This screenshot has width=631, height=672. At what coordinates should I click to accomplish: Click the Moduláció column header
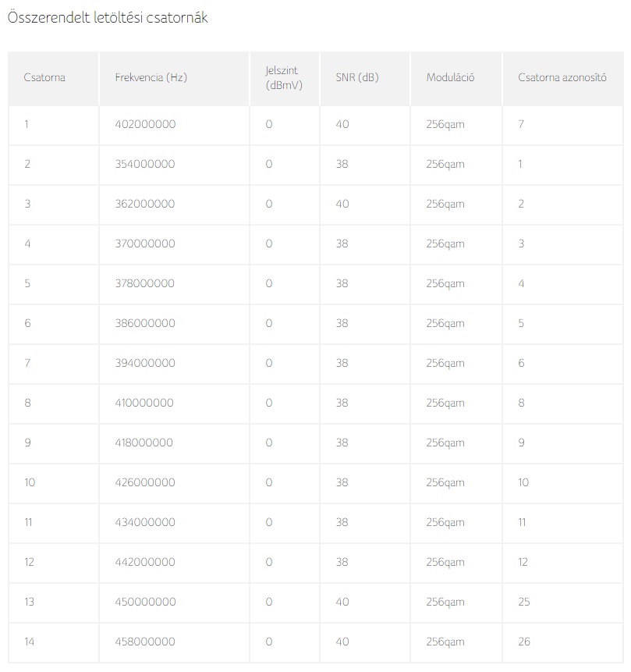pyautogui.click(x=456, y=79)
